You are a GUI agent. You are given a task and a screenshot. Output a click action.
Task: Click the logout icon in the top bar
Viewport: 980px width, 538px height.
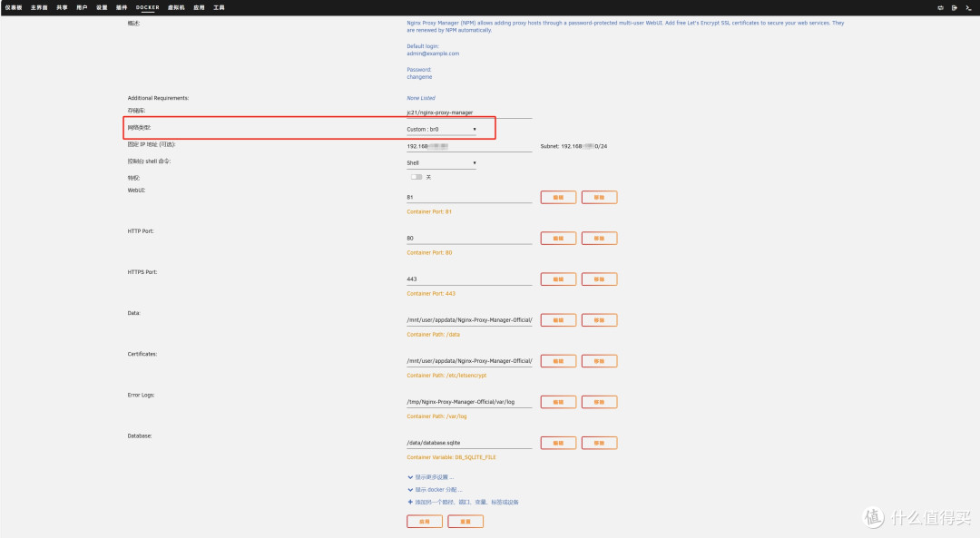point(955,7)
